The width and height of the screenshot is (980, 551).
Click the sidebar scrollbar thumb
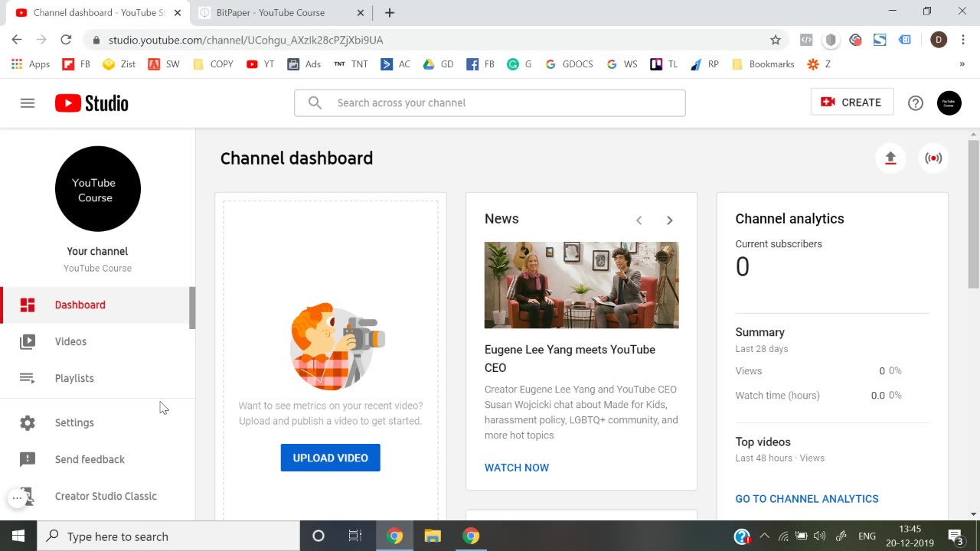click(x=192, y=308)
